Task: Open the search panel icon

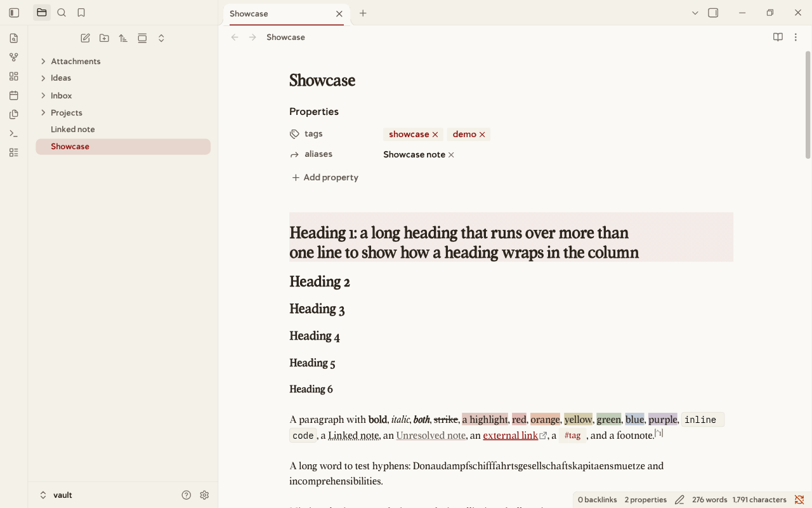Action: pos(62,13)
